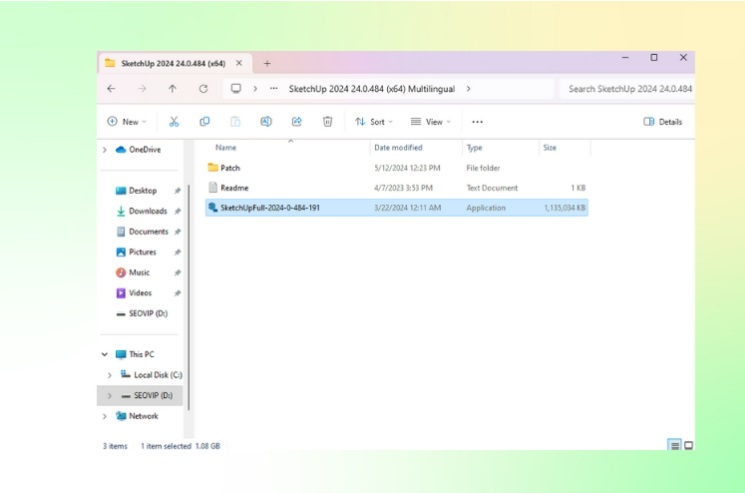Collapse the This PC tree node
The image size is (745, 493).
point(105,354)
